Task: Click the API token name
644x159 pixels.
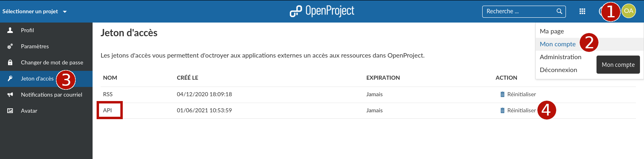Action: (107, 110)
